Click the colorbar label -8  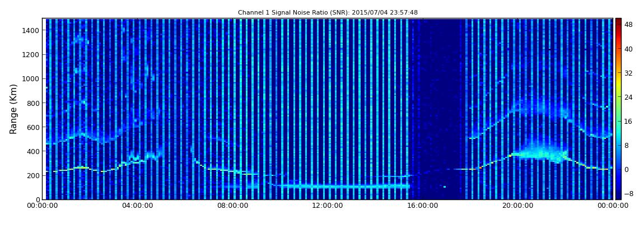(628, 193)
